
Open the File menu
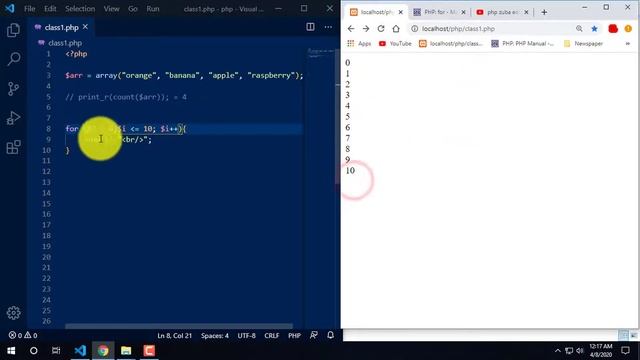tap(29, 9)
